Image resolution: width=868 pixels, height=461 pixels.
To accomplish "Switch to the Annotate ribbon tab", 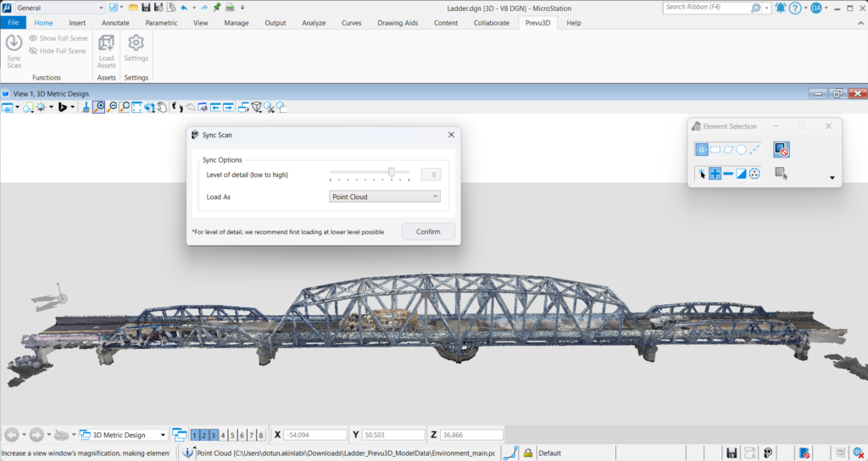I will click(115, 23).
